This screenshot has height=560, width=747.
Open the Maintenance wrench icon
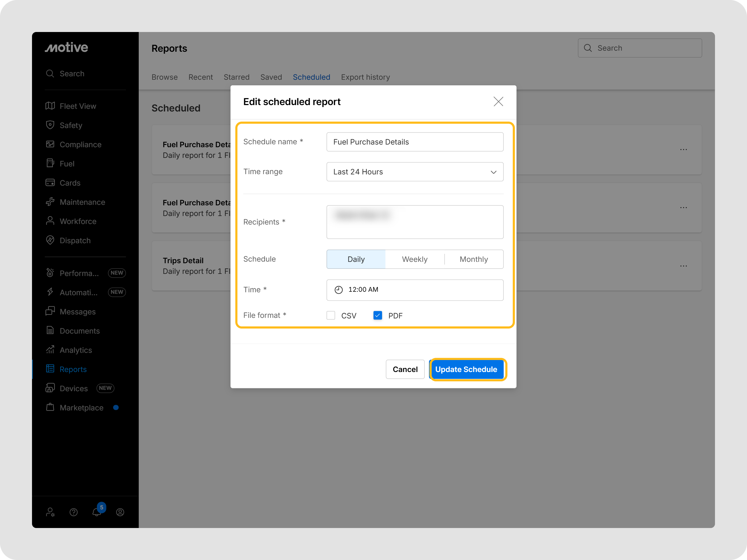(50, 202)
